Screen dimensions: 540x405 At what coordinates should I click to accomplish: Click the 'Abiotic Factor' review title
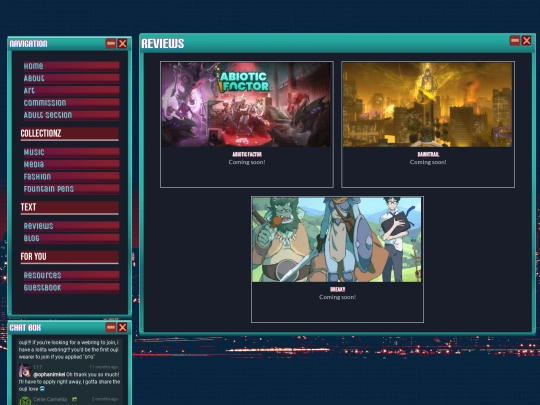pos(247,154)
